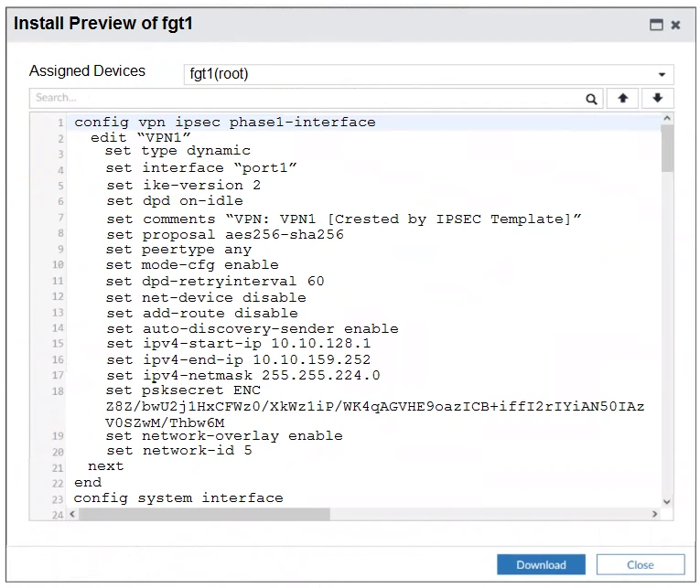700x588 pixels.
Task: Click the vertical scrollbar down arrow
Action: (667, 502)
